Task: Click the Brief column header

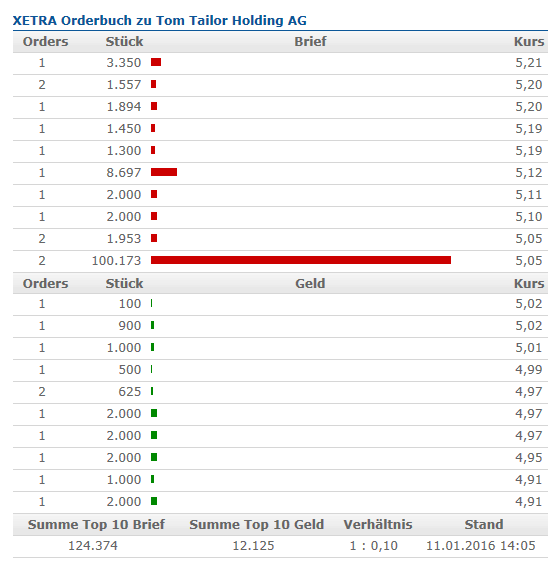Action: coord(310,41)
